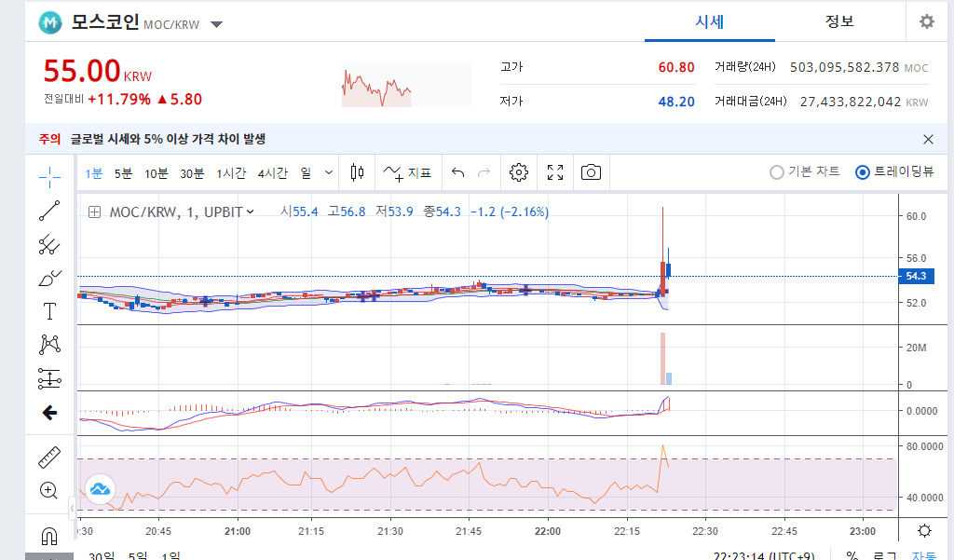The height and width of the screenshot is (560, 954).
Task: Set date range to 5일
Action: (138, 555)
